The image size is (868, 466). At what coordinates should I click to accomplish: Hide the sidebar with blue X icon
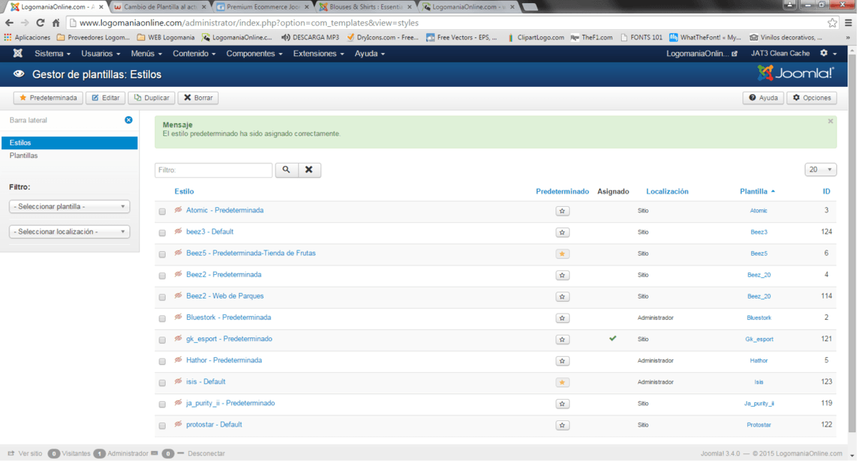(129, 120)
